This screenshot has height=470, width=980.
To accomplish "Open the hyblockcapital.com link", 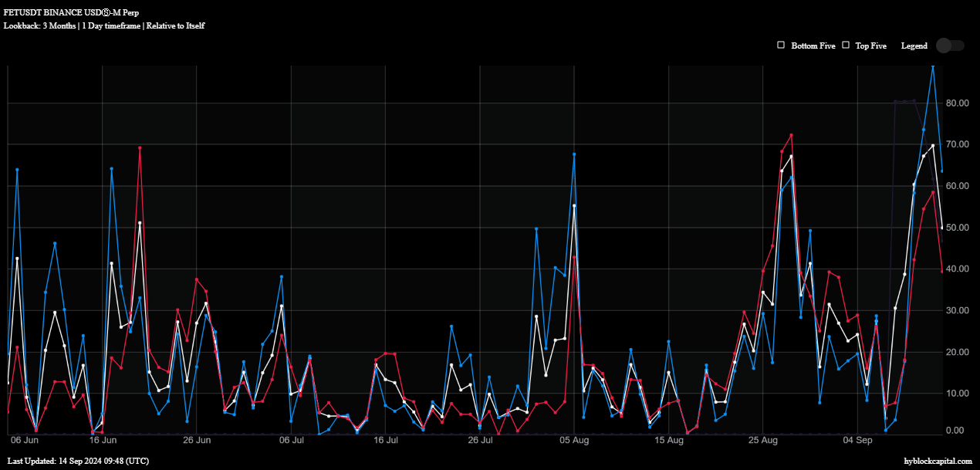I will 938,461.
